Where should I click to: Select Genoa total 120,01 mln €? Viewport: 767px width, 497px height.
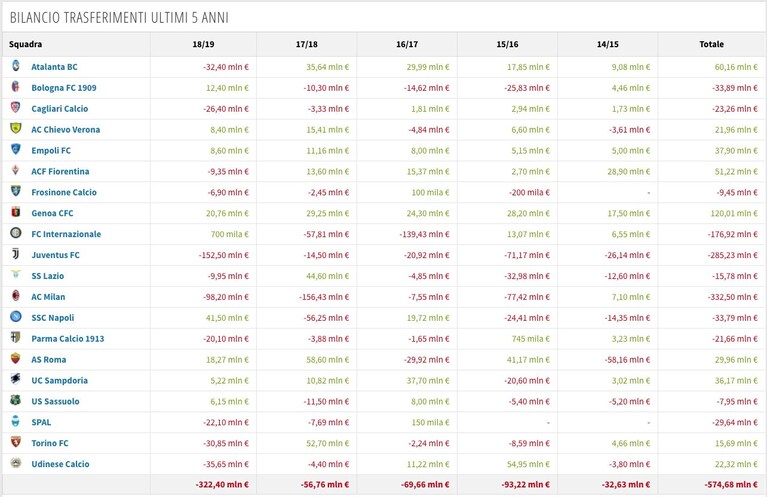pyautogui.click(x=734, y=213)
